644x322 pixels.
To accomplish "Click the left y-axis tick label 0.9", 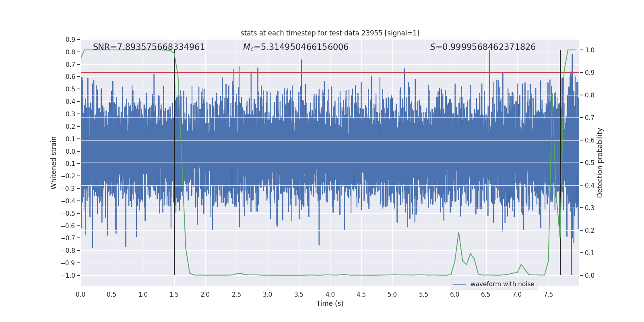I will [70, 39].
